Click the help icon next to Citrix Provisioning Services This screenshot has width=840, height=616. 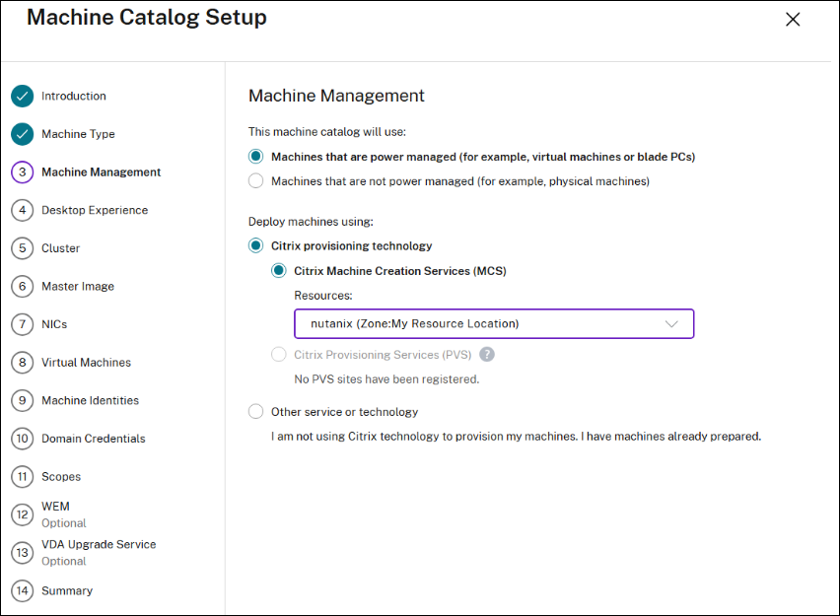click(486, 355)
